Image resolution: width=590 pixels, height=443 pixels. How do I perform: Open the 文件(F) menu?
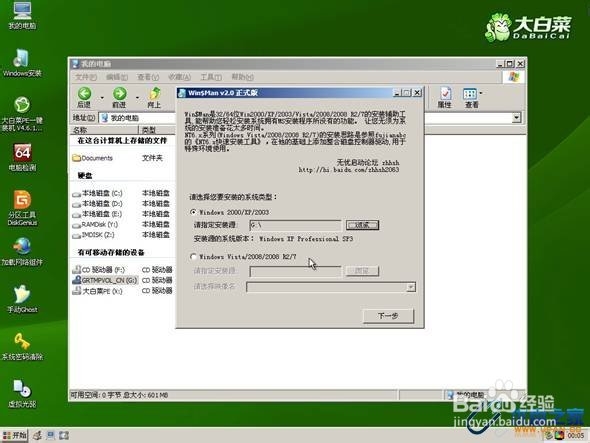[86, 77]
